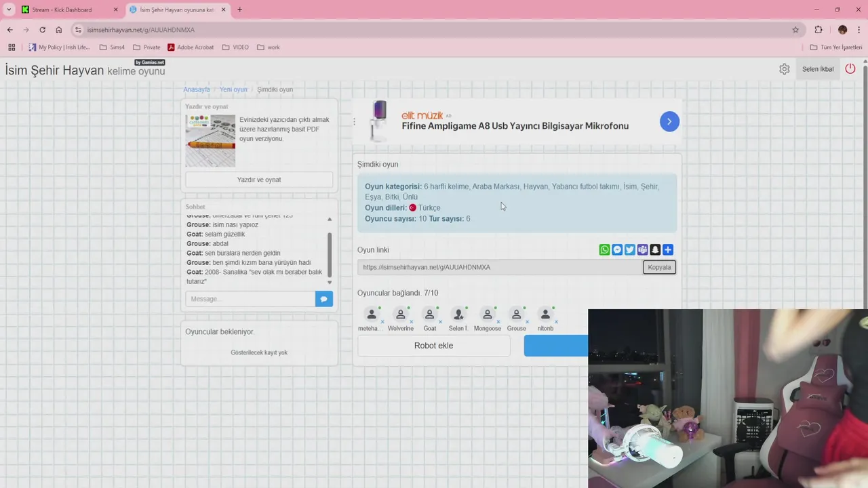Remove player nitonb with the x
868x488 pixels.
pos(556,322)
